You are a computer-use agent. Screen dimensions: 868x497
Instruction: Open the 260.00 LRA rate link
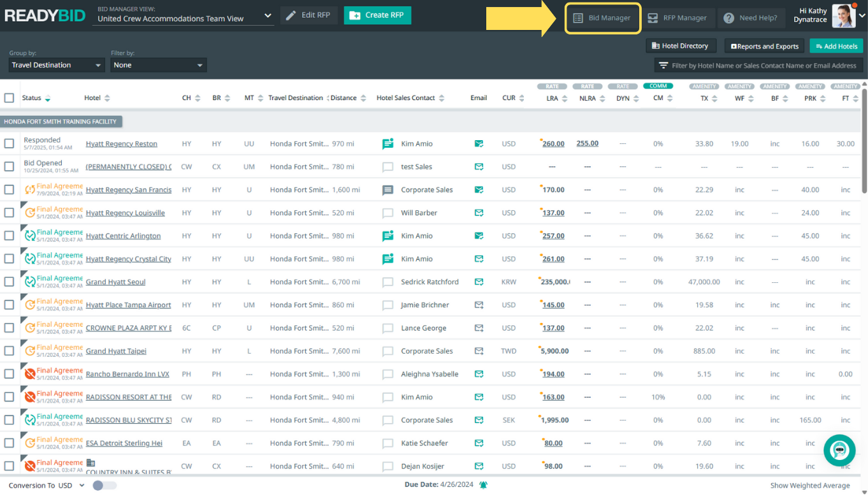(x=553, y=144)
